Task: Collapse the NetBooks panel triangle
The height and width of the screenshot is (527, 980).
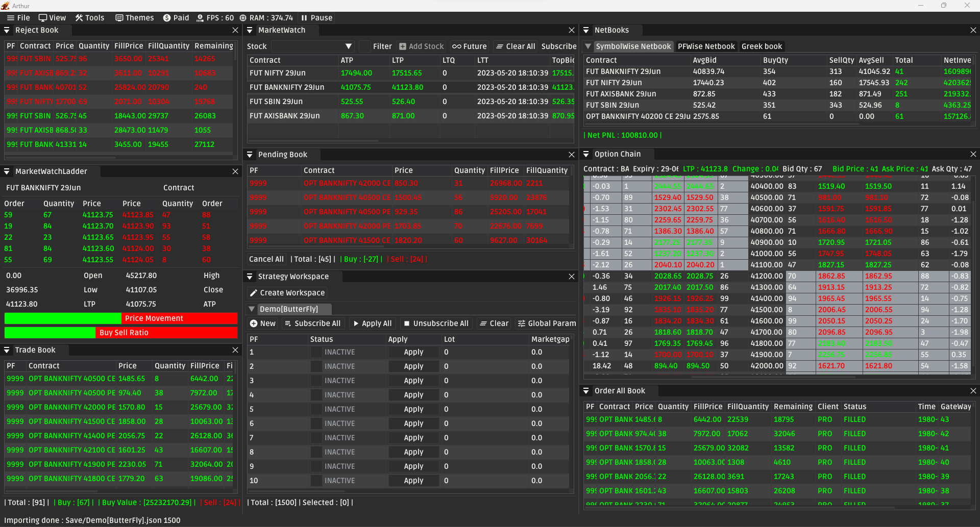Action: coord(586,31)
